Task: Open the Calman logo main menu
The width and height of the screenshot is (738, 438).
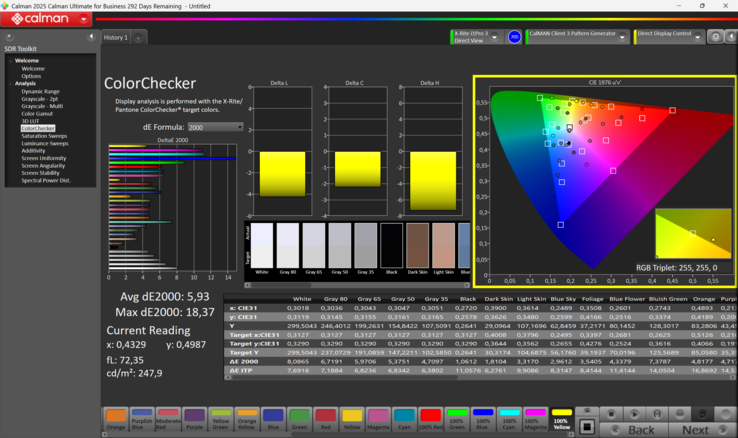Action: (x=46, y=19)
